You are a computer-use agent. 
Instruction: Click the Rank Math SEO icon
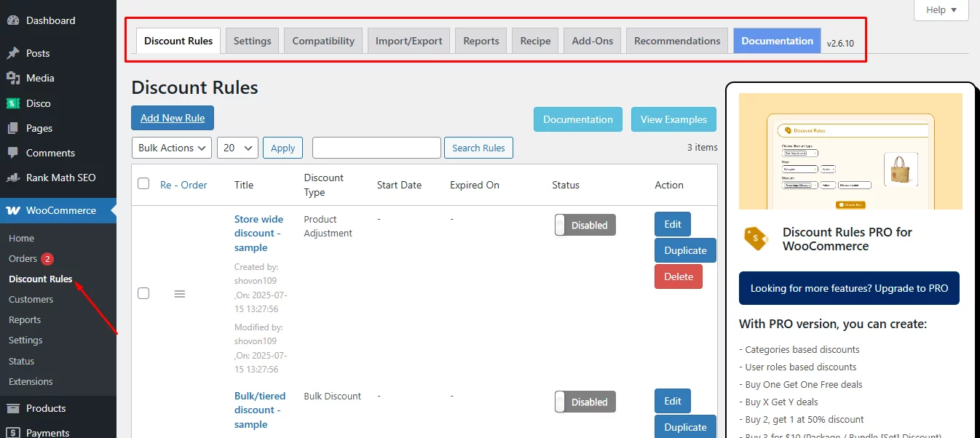point(13,178)
